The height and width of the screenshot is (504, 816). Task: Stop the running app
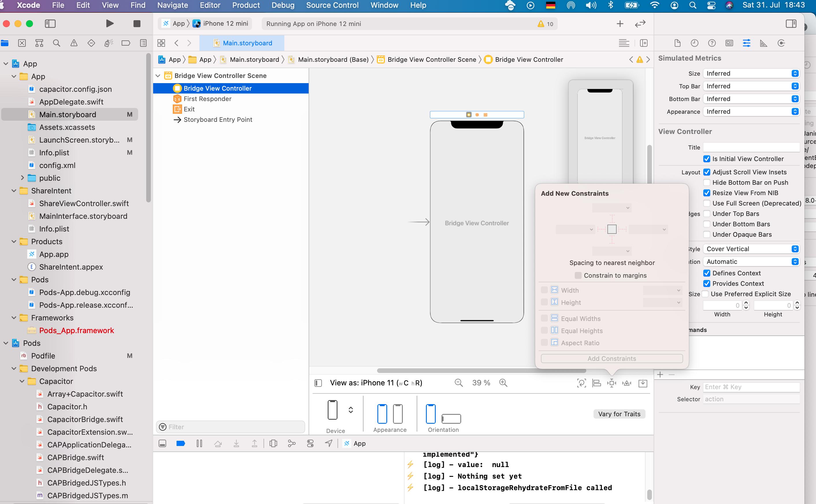coord(136,23)
